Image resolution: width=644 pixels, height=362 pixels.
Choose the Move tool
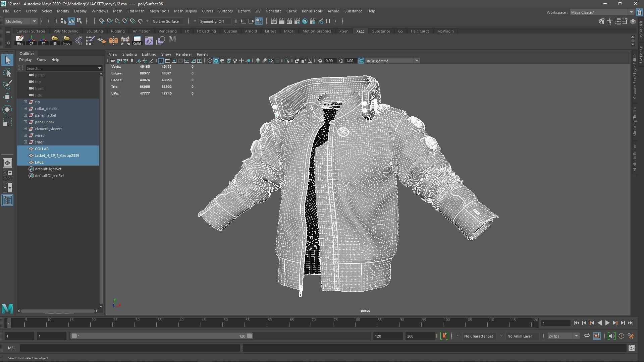(x=7, y=97)
